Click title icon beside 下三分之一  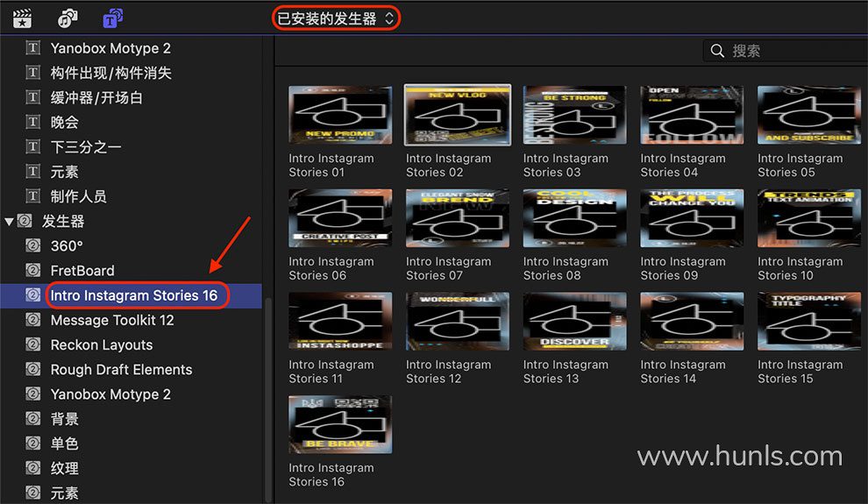[33, 146]
